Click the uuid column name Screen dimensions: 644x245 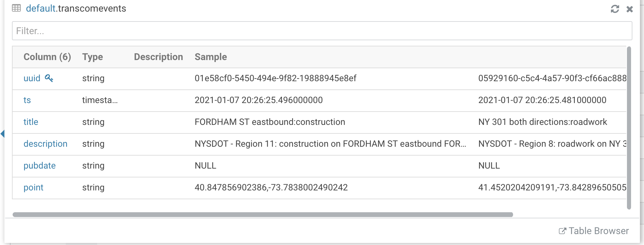click(x=32, y=78)
